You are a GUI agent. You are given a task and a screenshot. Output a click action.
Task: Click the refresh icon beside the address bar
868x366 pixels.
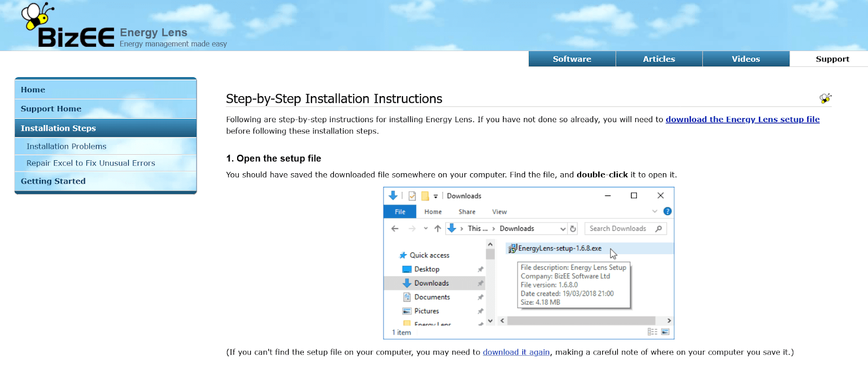[x=573, y=229]
